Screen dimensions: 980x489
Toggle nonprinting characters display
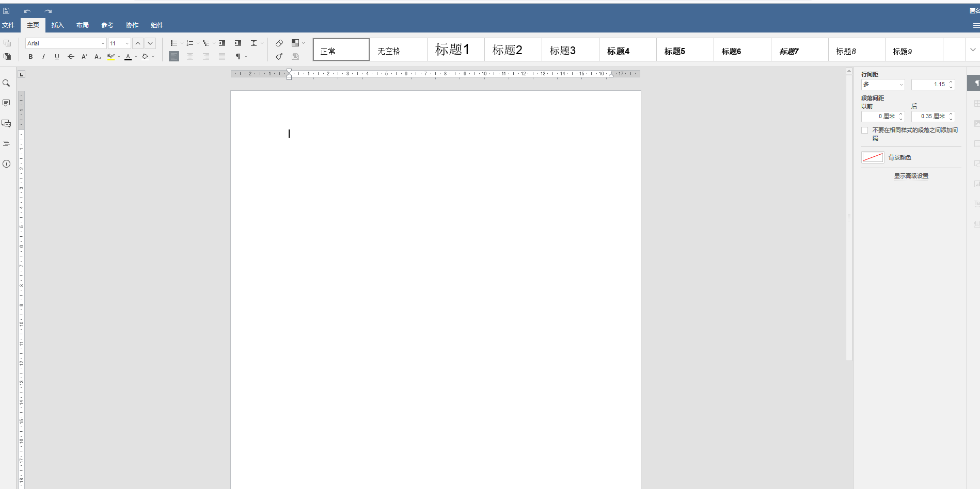[238, 57]
